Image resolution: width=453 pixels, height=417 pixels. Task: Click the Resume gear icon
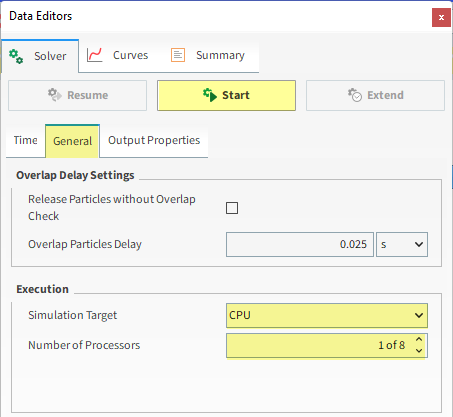[54, 95]
